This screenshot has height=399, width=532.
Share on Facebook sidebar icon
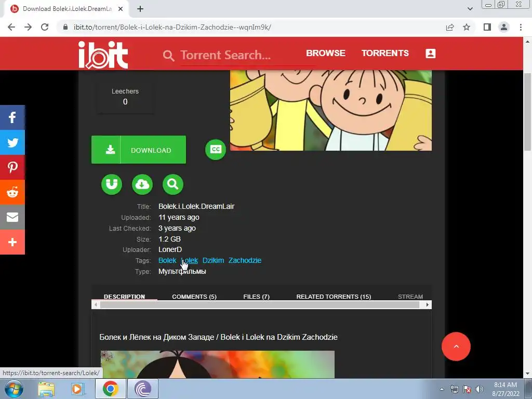tap(12, 117)
